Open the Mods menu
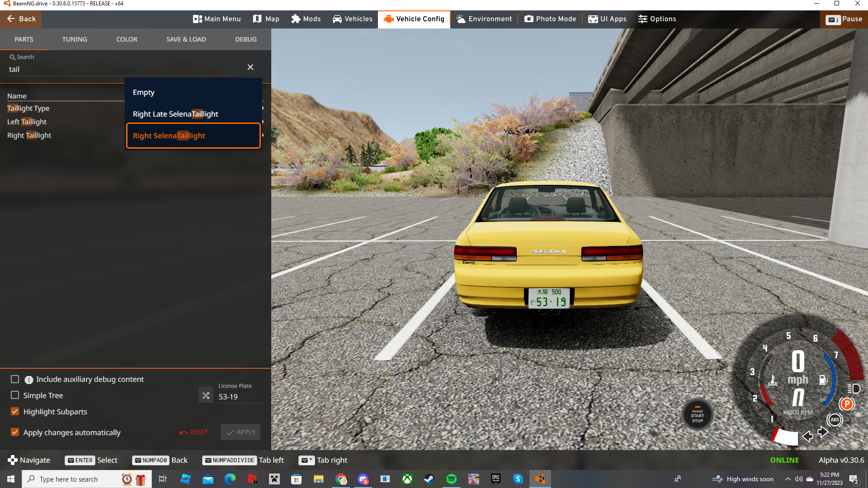This screenshot has height=488, width=868. click(x=306, y=19)
